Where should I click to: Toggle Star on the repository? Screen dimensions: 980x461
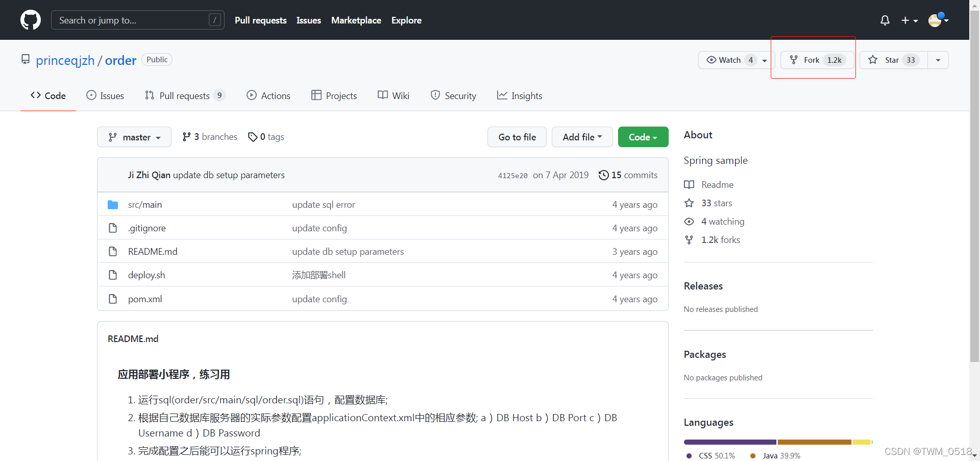coord(894,60)
